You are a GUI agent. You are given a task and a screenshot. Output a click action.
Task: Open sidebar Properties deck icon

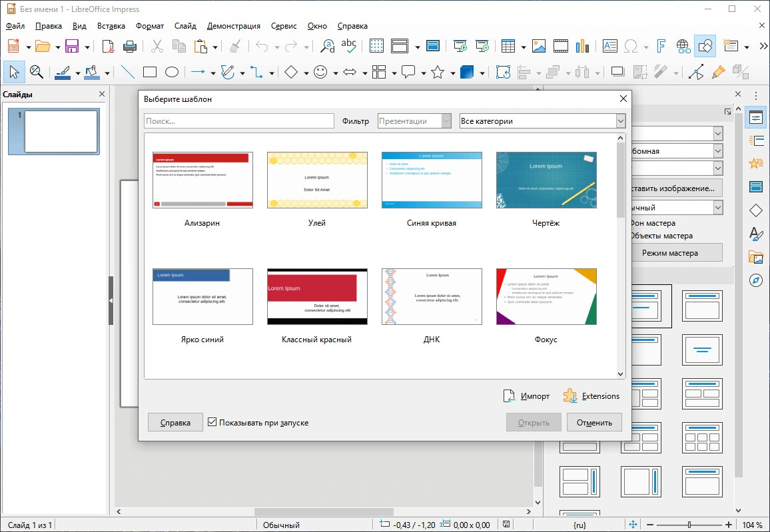tap(756, 118)
